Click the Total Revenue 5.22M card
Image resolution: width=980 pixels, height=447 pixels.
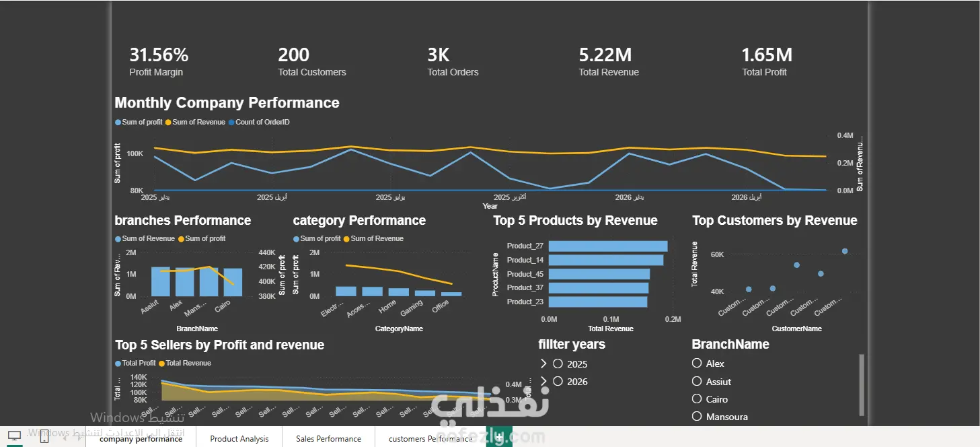pyautogui.click(x=609, y=61)
